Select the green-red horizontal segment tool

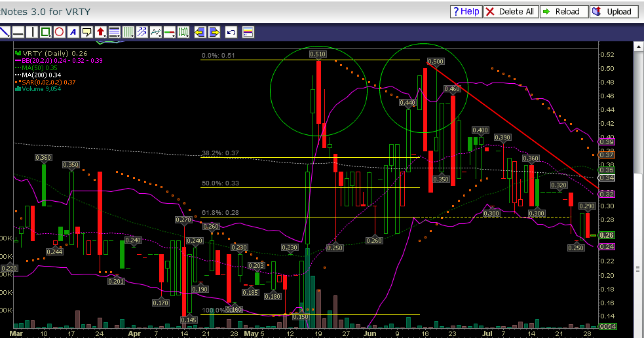coord(169,32)
